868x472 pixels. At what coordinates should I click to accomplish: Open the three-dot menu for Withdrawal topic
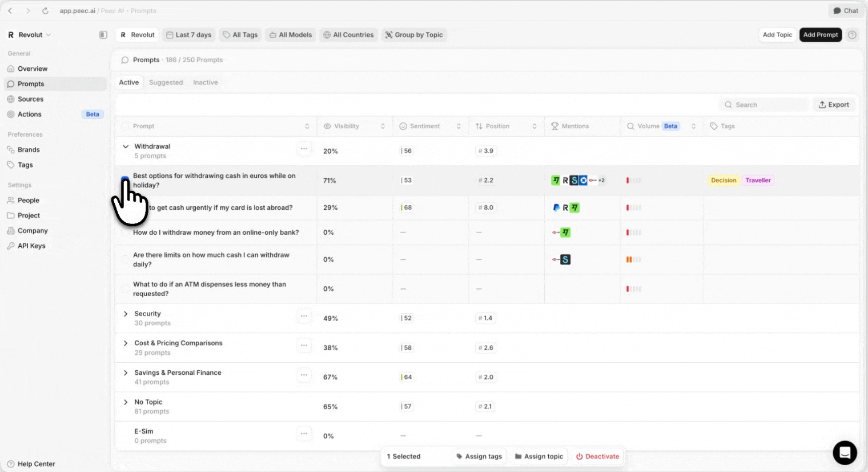click(304, 149)
